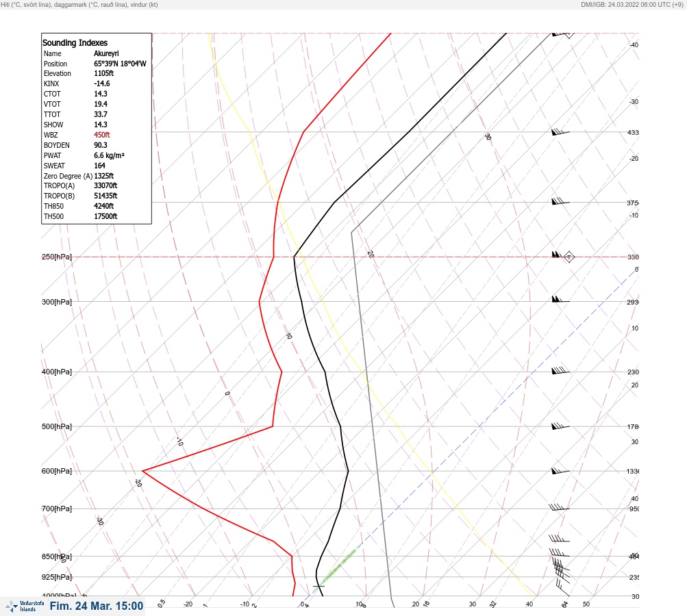Click the 433 height label on the right axis
Screen dimensions: 687x616
click(633, 132)
